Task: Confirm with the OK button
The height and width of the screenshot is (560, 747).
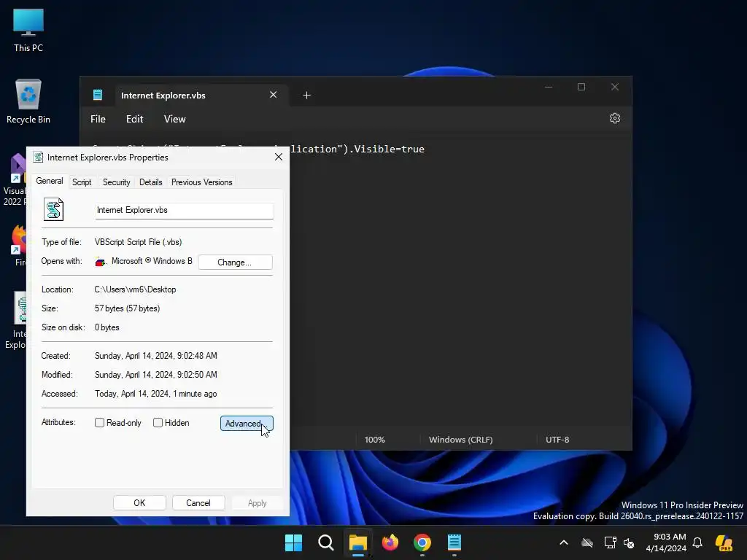Action: pos(139,503)
